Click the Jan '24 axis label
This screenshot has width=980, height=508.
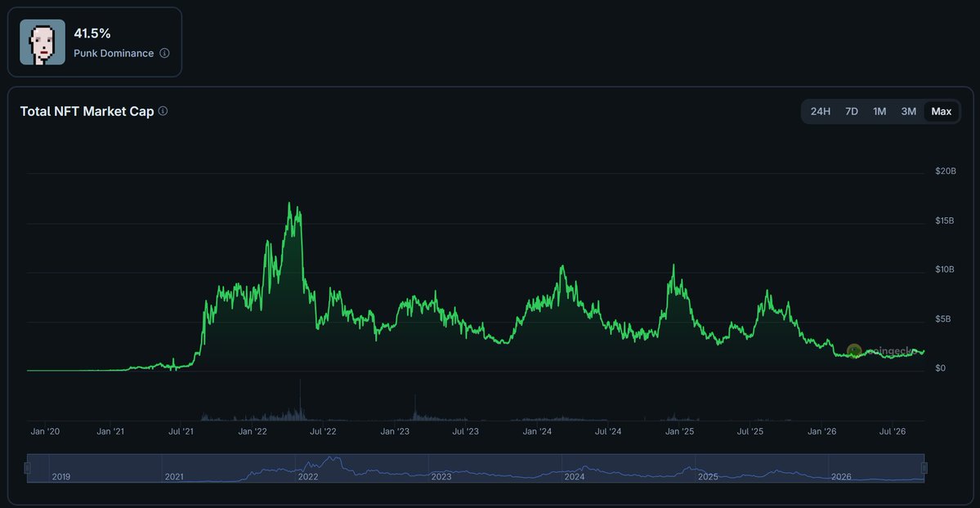pyautogui.click(x=537, y=431)
